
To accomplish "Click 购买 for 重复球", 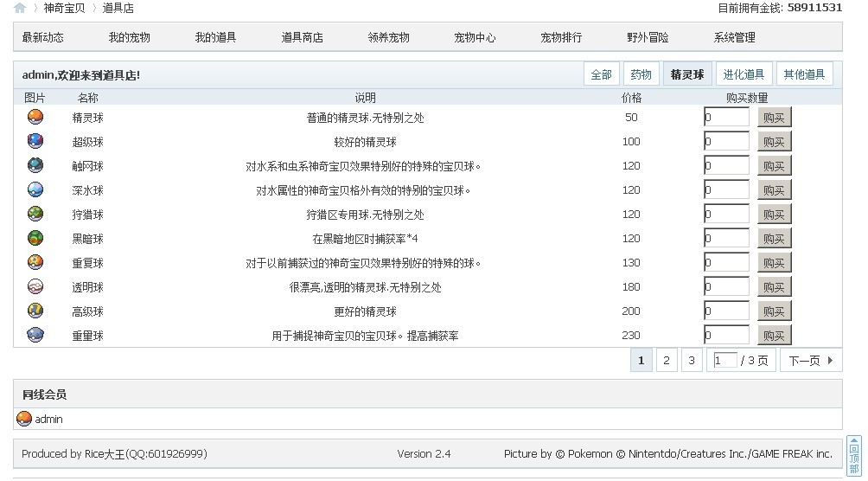I will (x=774, y=263).
